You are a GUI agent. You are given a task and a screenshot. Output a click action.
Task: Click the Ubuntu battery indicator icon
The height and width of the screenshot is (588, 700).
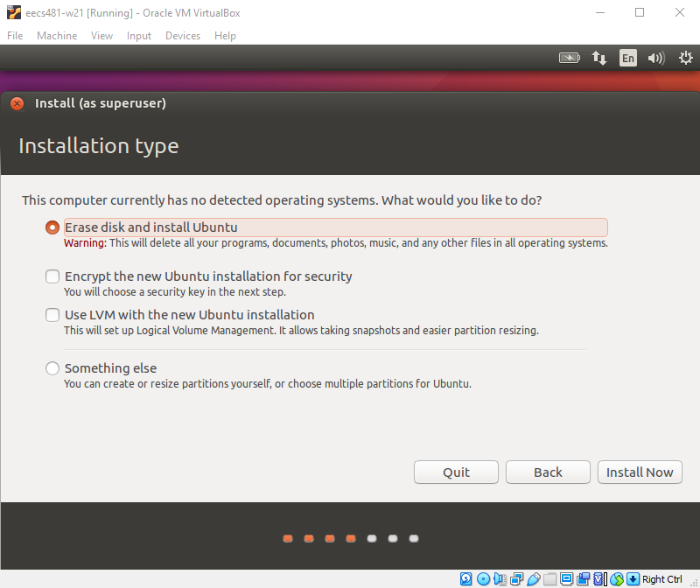tap(570, 58)
